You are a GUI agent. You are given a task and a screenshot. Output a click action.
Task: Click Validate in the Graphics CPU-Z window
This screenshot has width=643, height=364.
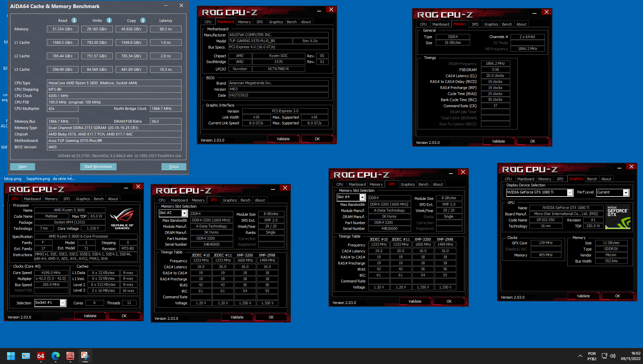point(583,296)
